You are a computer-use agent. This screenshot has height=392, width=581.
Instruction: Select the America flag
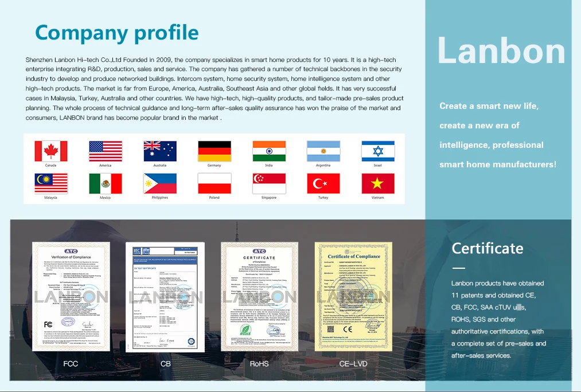click(x=106, y=151)
